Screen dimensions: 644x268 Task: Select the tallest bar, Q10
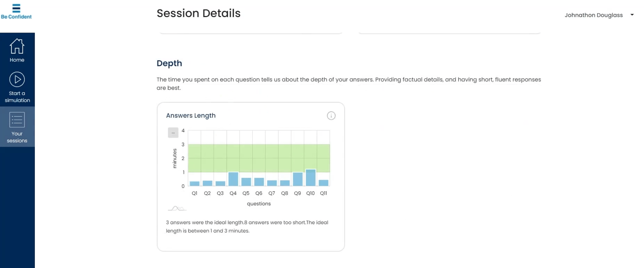(x=310, y=178)
